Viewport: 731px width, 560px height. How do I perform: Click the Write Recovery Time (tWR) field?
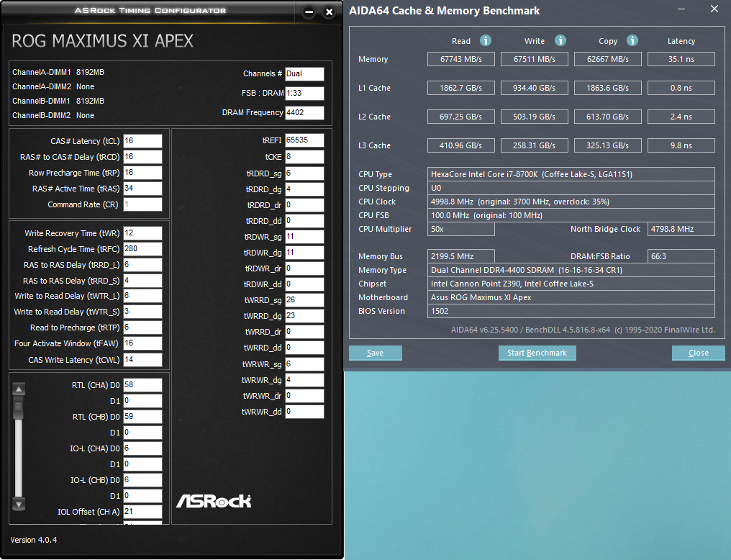(142, 233)
